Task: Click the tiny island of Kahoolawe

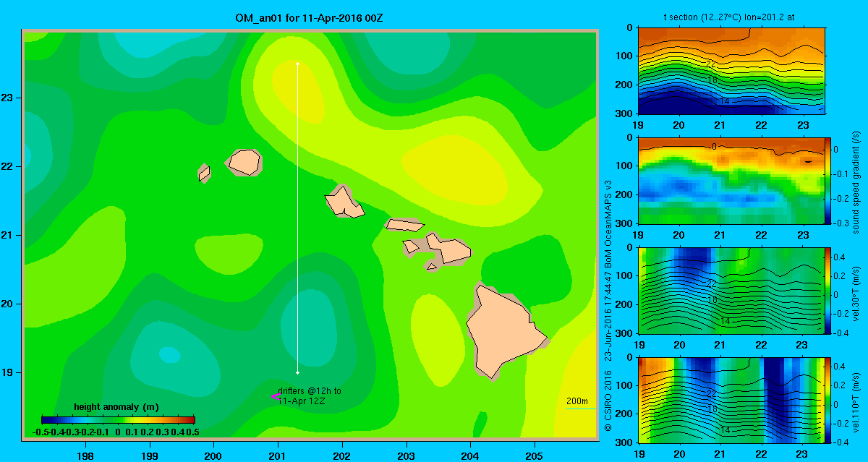Action: (x=432, y=267)
